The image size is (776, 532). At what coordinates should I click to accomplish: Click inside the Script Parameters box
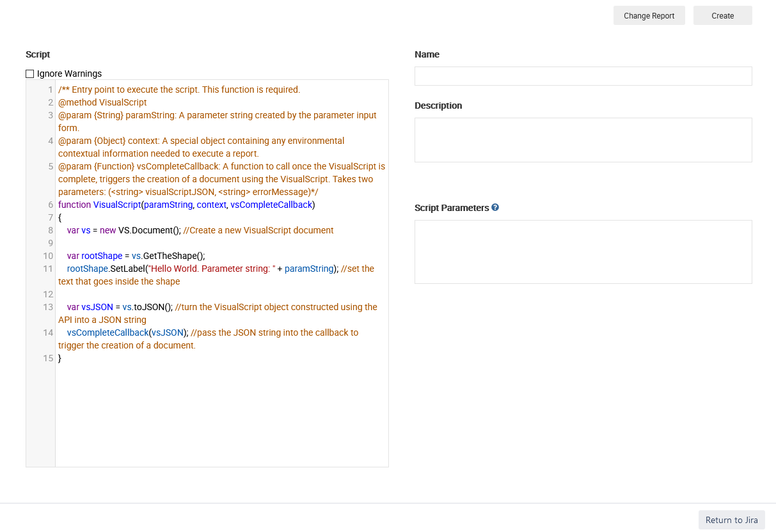[583, 251]
